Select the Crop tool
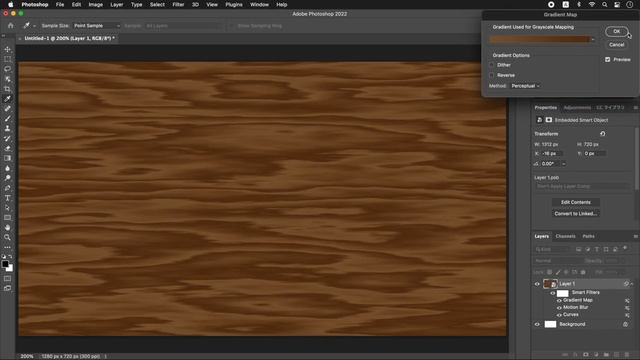 tap(7, 89)
